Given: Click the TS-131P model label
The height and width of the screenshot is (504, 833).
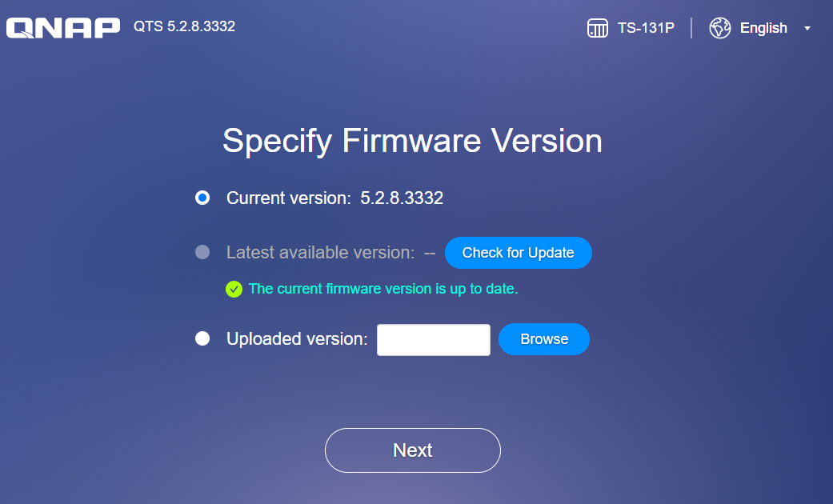Looking at the screenshot, I should tap(646, 28).
